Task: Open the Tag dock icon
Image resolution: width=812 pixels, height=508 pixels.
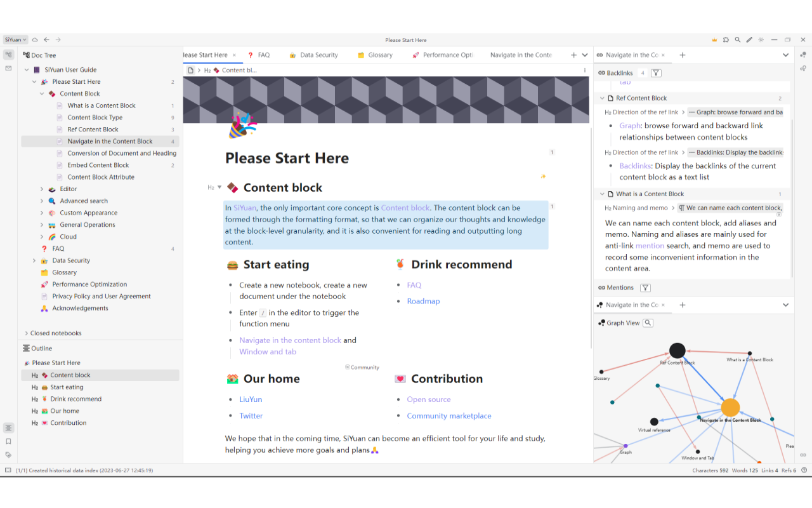Action: click(x=8, y=455)
